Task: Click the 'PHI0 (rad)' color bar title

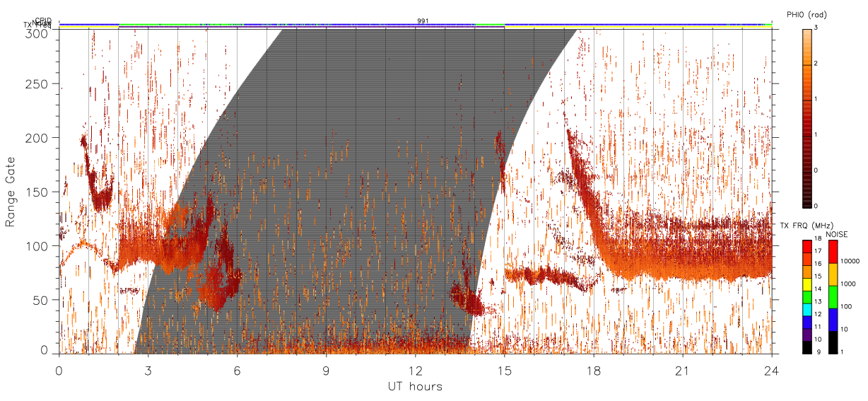Action: tap(807, 15)
